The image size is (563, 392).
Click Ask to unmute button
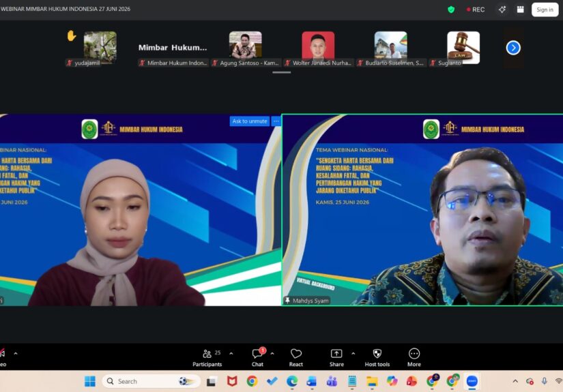pos(250,121)
